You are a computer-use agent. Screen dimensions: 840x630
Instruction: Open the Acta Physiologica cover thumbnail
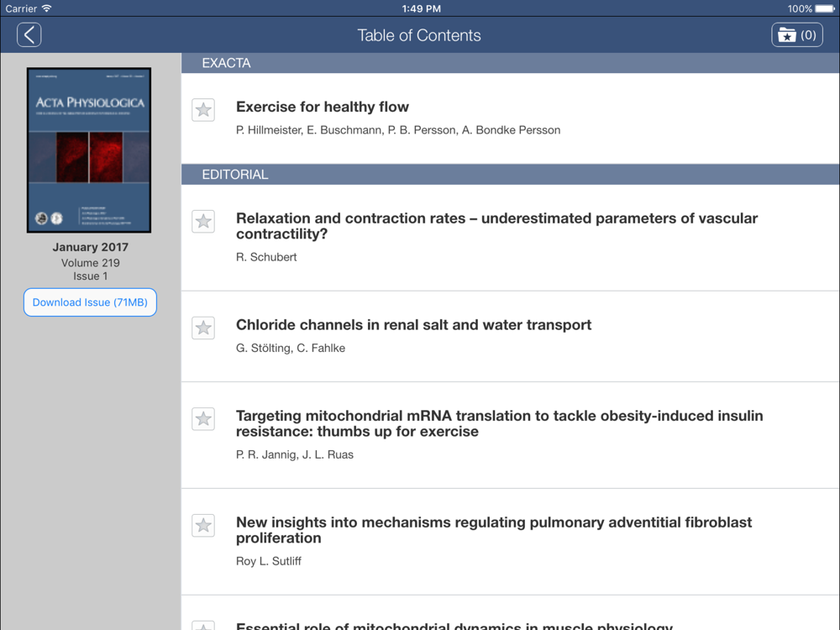89,150
